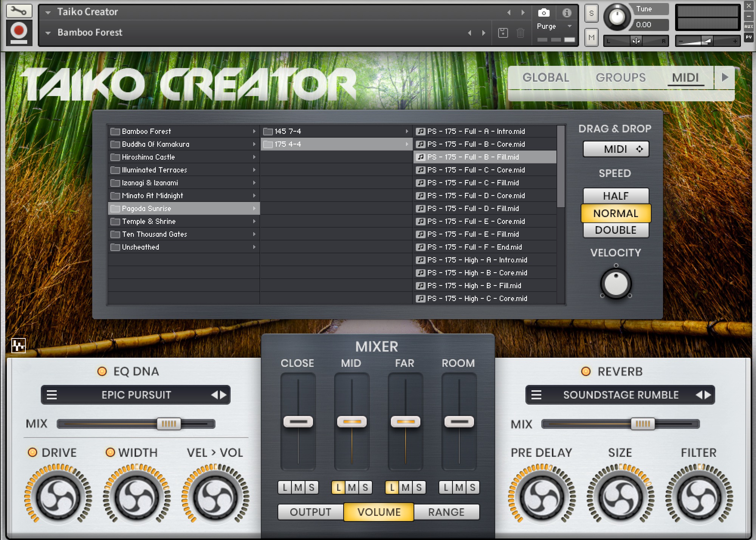
Task: Go to next instrument arrow beside Taiko Creator
Action: point(523,13)
